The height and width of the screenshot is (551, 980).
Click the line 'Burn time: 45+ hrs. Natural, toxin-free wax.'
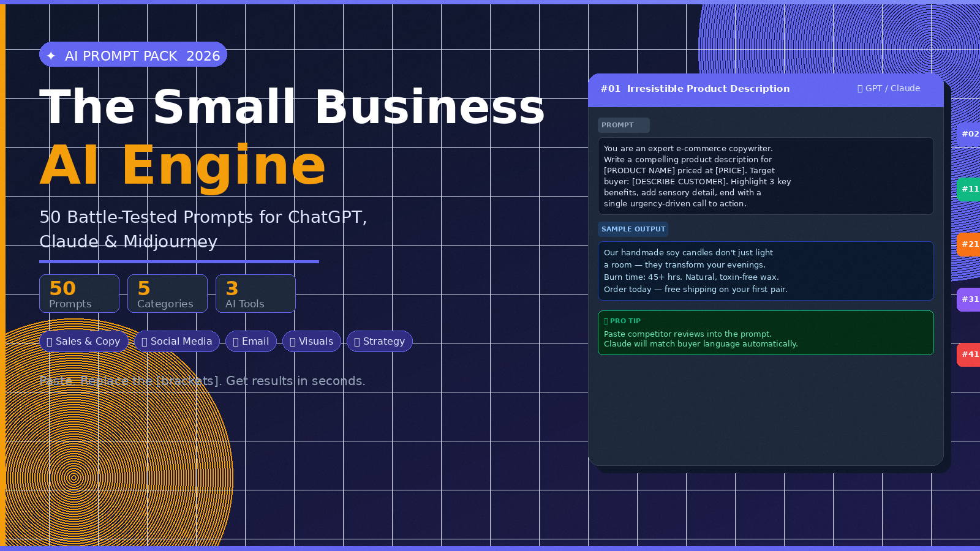[692, 277]
